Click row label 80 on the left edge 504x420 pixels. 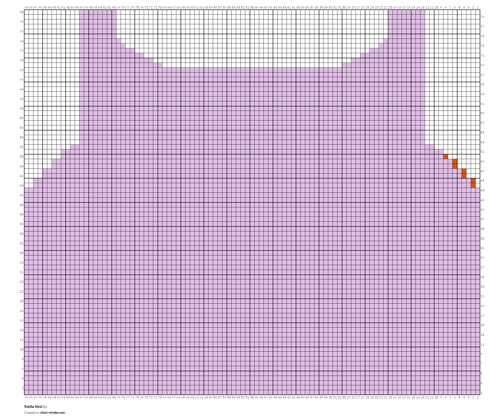[x=22, y=12]
